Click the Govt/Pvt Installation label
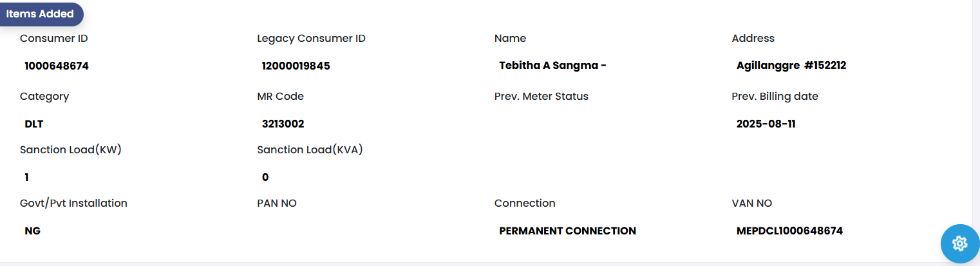 (73, 204)
